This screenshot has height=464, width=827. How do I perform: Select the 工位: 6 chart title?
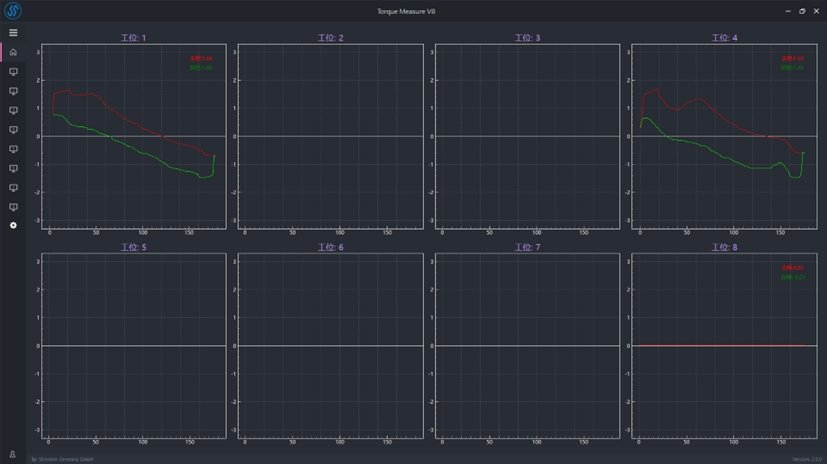pyautogui.click(x=331, y=247)
